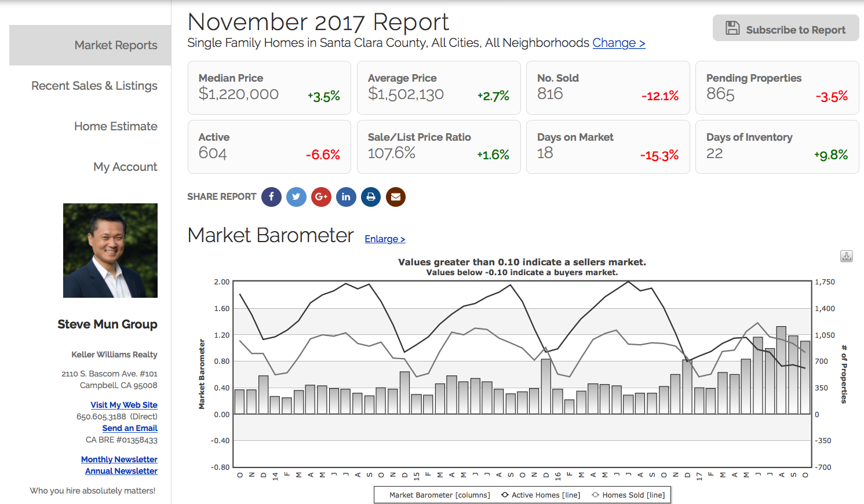Select the Median Price card
The height and width of the screenshot is (504, 864).
point(269,87)
